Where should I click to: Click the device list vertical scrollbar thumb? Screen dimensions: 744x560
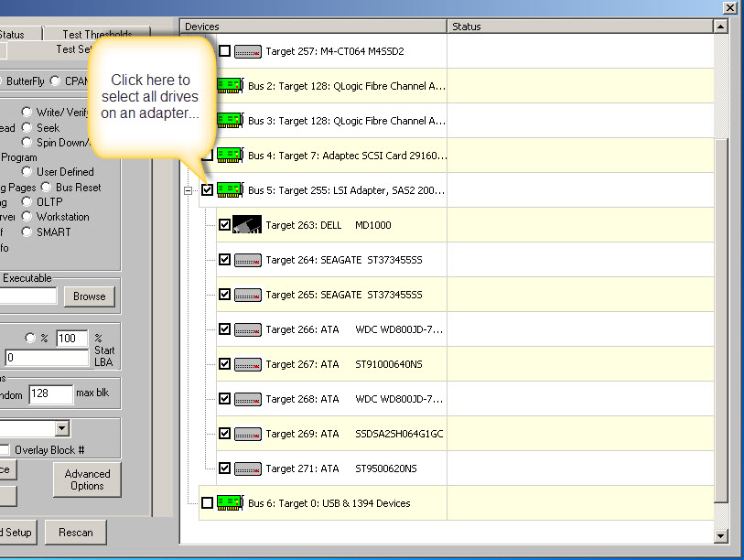click(721, 320)
